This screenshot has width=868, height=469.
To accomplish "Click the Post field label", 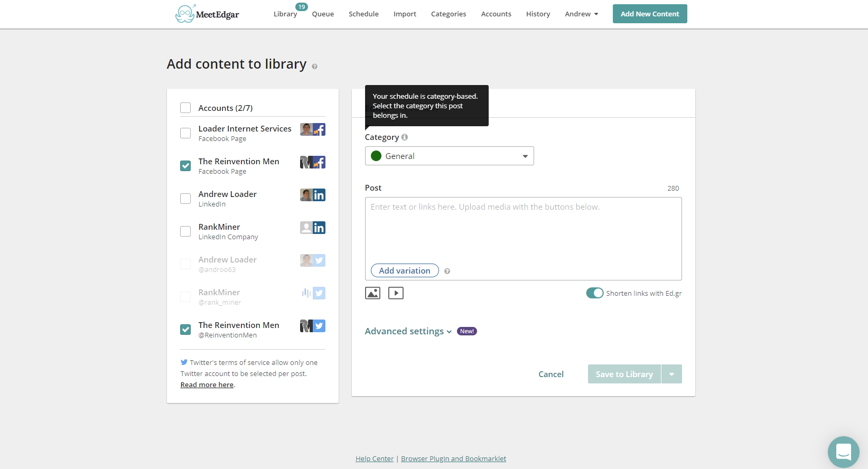I will click(373, 188).
